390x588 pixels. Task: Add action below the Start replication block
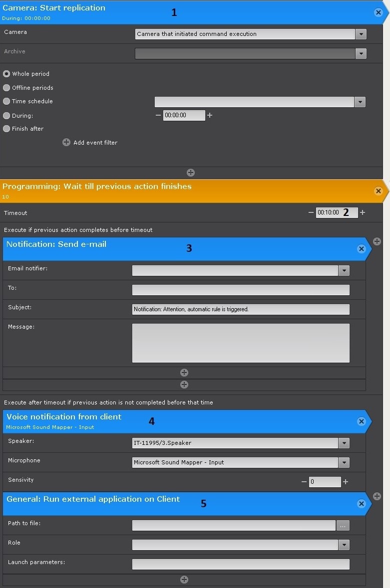[190, 173]
